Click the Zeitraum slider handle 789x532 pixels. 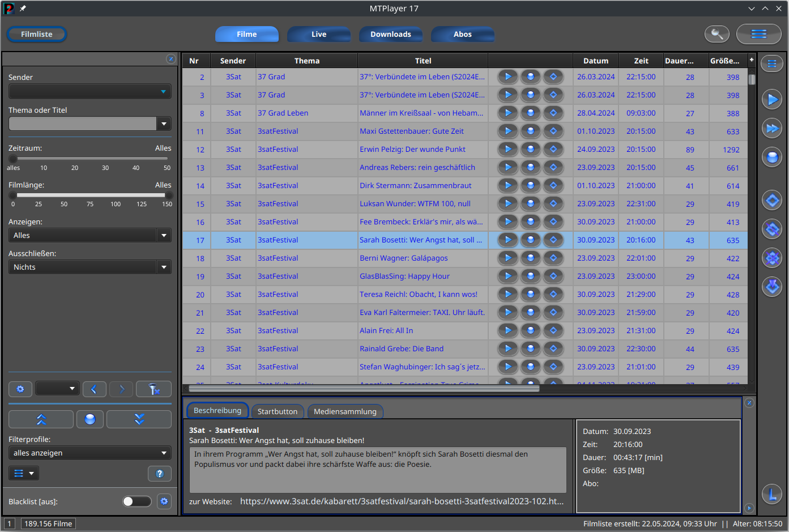click(13, 159)
